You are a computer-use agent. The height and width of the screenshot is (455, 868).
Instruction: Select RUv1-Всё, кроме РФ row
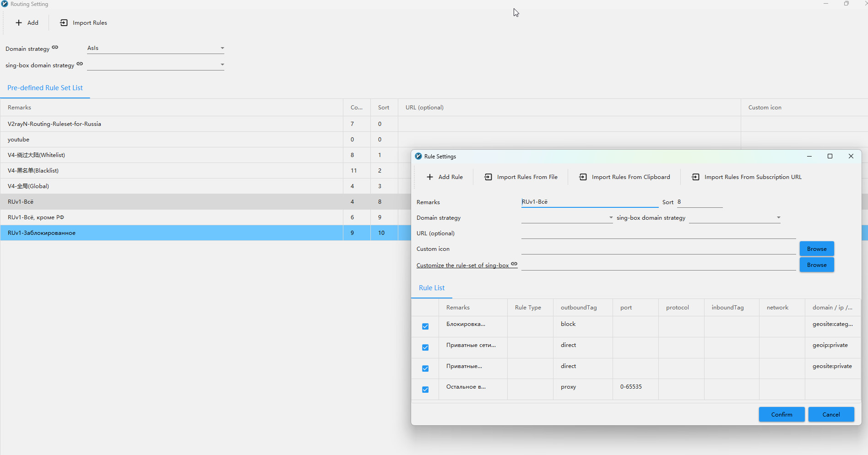coord(205,217)
